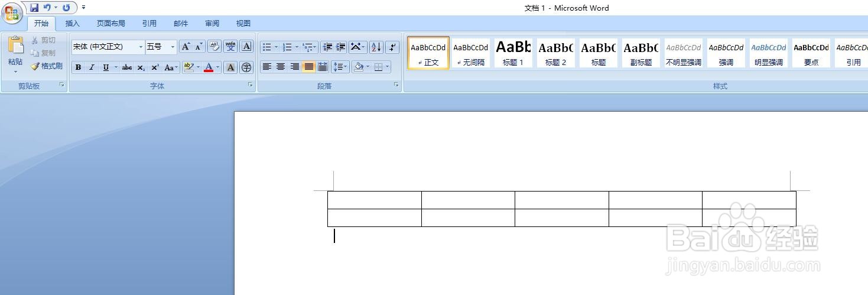Switch to the 引用 tab
Image resolution: width=868 pixels, height=295 pixels.
149,24
